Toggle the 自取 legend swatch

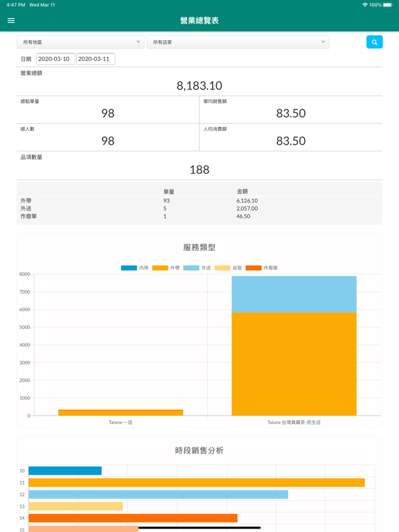(x=222, y=268)
